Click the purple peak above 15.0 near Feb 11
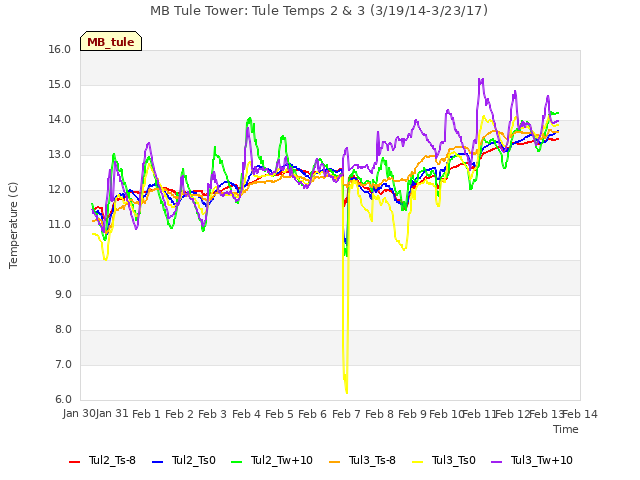This screenshot has width=640, height=480. coord(481,79)
